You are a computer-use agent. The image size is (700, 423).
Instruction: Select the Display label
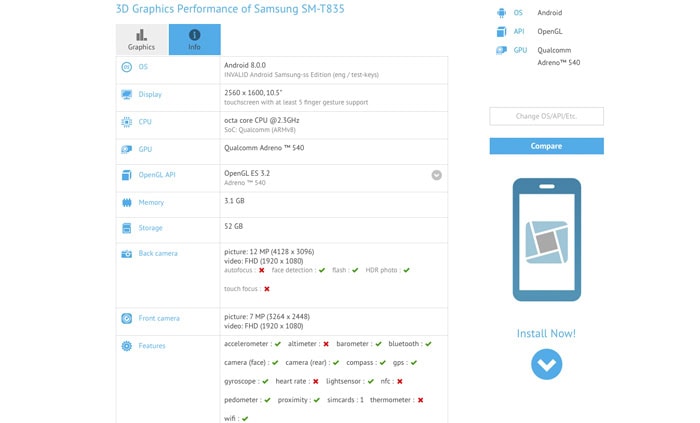point(150,95)
